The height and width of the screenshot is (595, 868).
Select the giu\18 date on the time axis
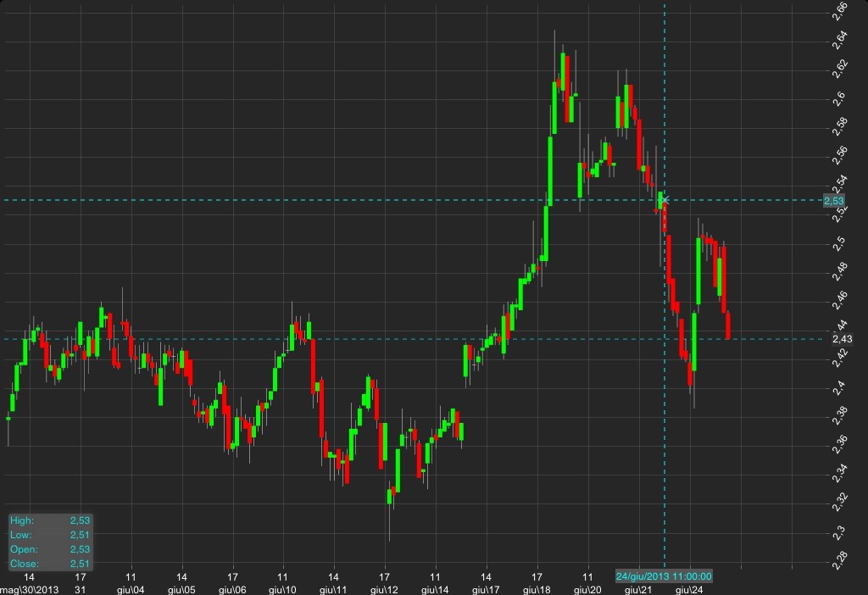(537, 589)
